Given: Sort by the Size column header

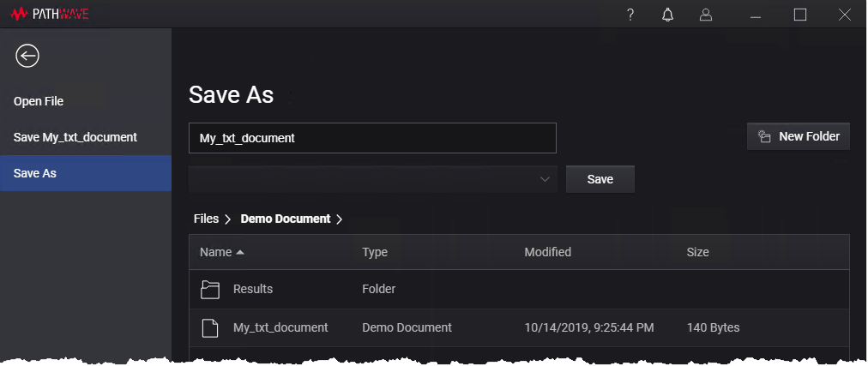Looking at the screenshot, I should pyautogui.click(x=698, y=252).
